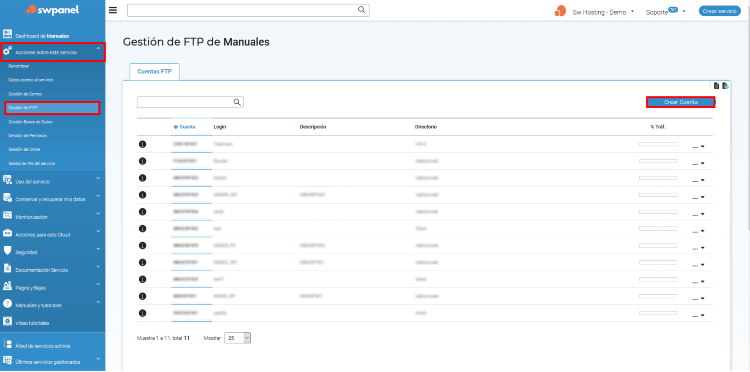Click the Uso del servicio icon
750x372 pixels.
pyautogui.click(x=7, y=180)
